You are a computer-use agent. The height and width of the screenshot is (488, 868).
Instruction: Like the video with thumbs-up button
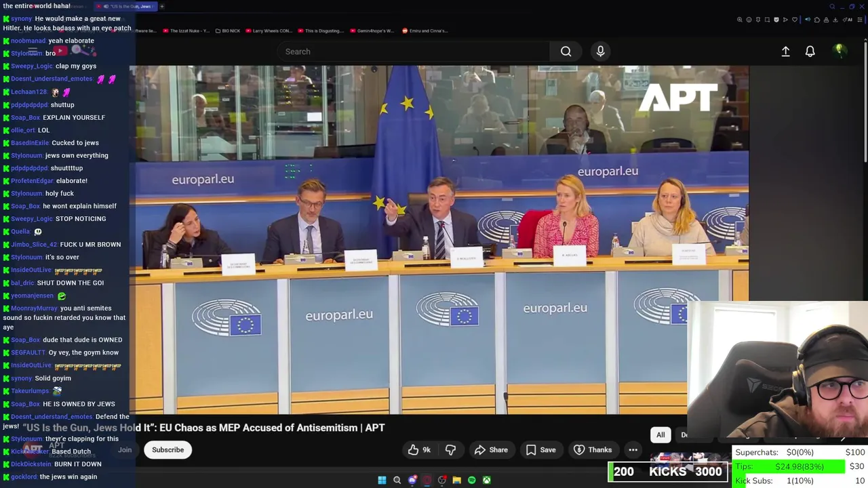pyautogui.click(x=420, y=449)
